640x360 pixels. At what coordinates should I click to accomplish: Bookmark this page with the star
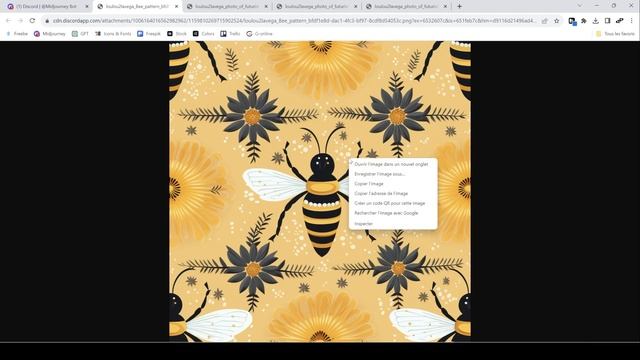point(556,21)
